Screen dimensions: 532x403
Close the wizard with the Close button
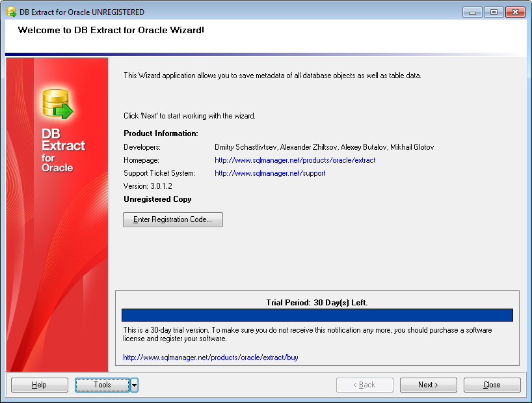[x=492, y=385]
